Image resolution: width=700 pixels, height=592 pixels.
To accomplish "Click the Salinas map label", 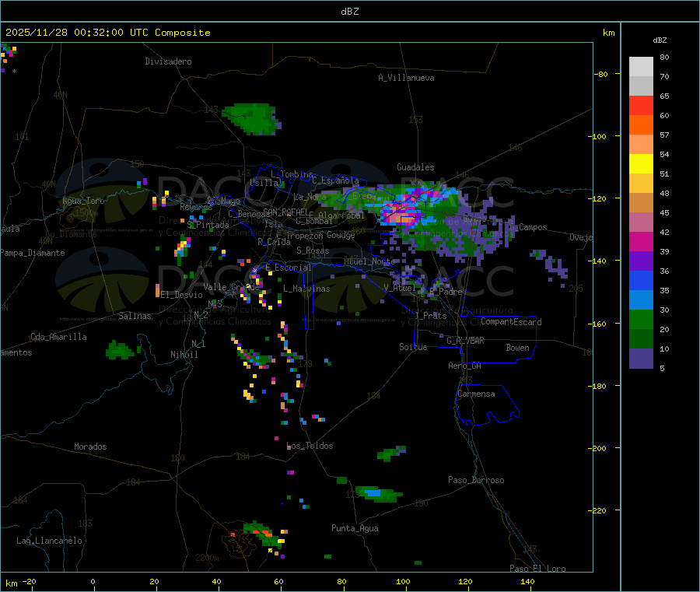I will tap(135, 316).
